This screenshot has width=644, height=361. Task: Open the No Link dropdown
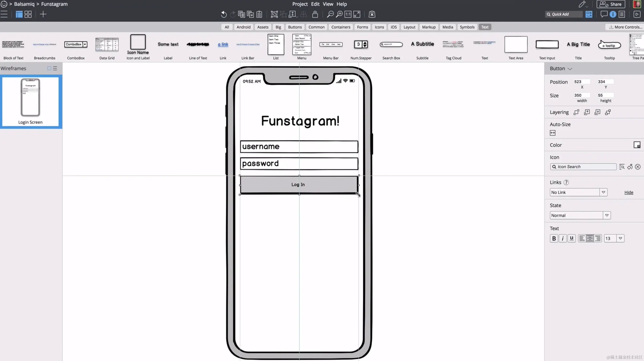pos(603,192)
